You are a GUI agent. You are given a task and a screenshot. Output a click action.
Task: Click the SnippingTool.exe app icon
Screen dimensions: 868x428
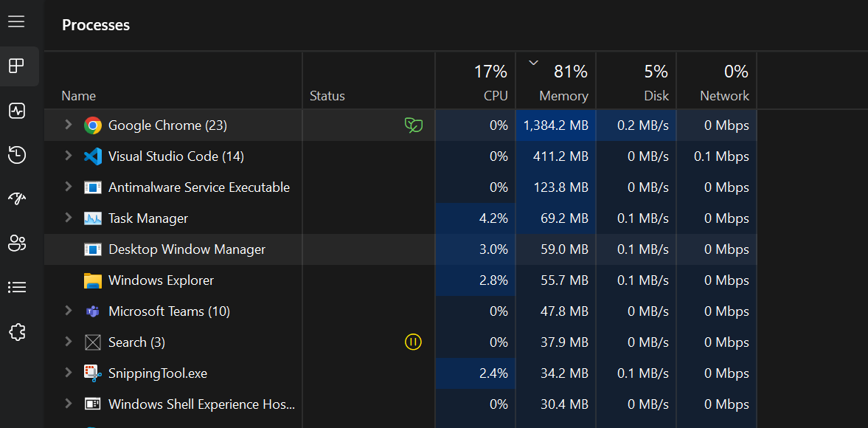click(92, 373)
